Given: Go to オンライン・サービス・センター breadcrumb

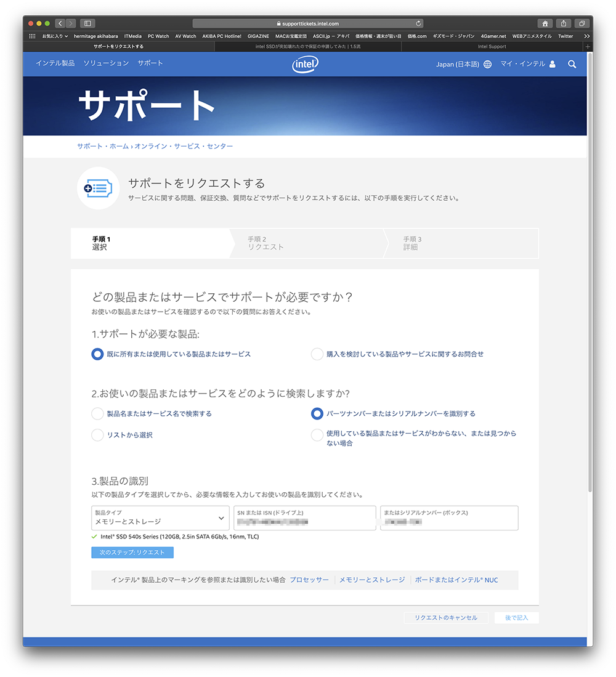Looking at the screenshot, I should point(184,147).
